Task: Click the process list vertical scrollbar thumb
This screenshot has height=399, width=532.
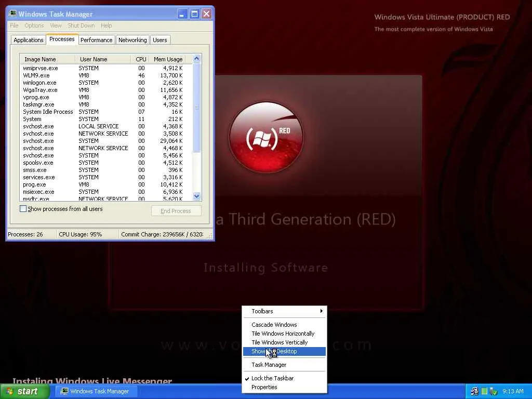Action: click(196, 108)
